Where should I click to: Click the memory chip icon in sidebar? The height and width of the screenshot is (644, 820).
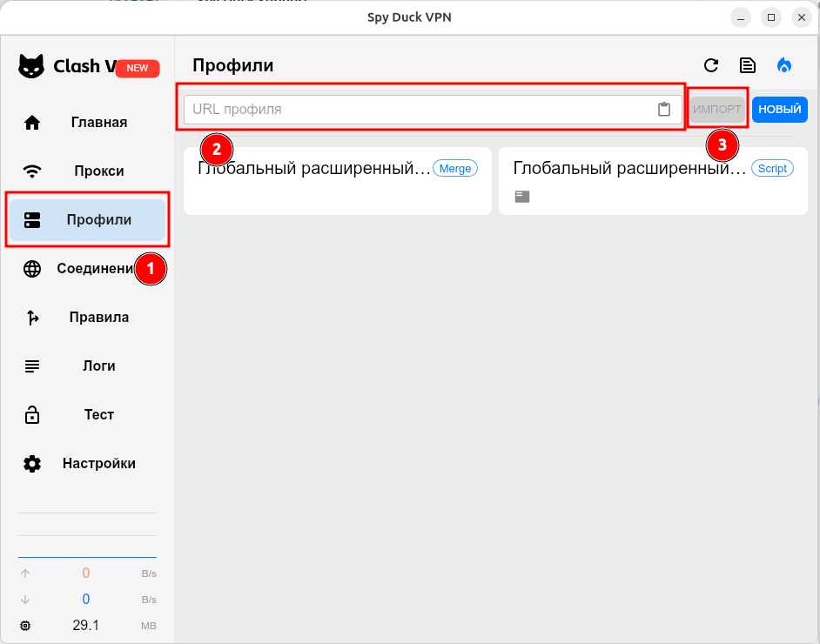[x=25, y=626]
